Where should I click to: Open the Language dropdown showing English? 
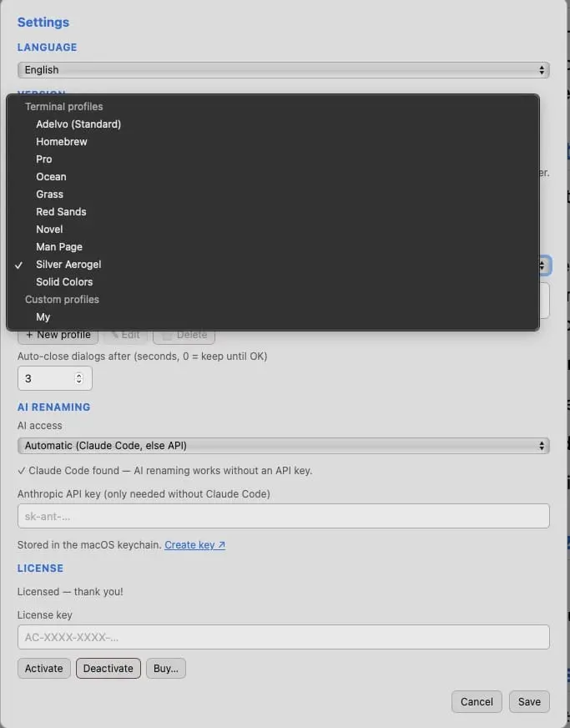(283, 70)
